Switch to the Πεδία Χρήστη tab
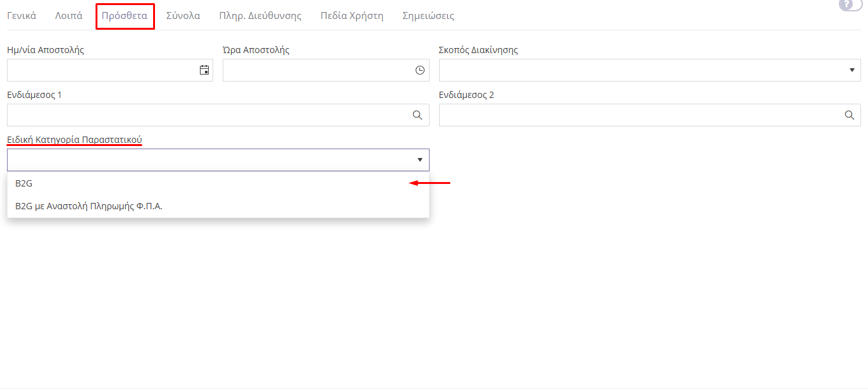This screenshot has width=868, height=390. (352, 16)
